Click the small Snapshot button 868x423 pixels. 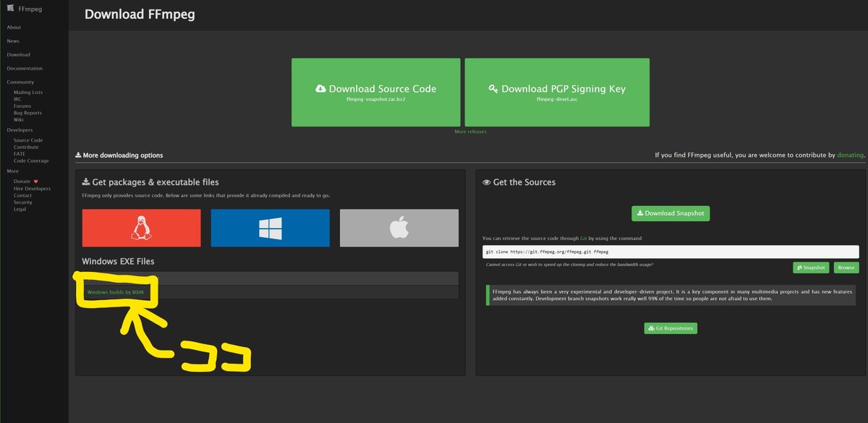(x=811, y=268)
